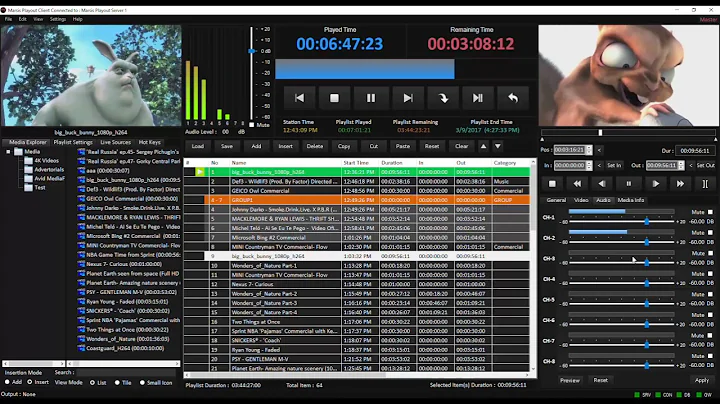This screenshot has height=404, width=720.
Task: Click the Delete button
Action: point(315,146)
